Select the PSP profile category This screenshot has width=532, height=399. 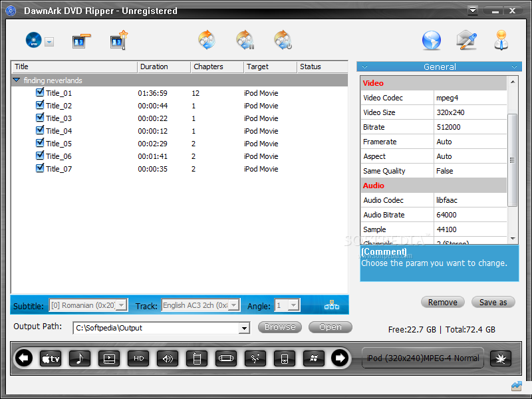pos(226,358)
